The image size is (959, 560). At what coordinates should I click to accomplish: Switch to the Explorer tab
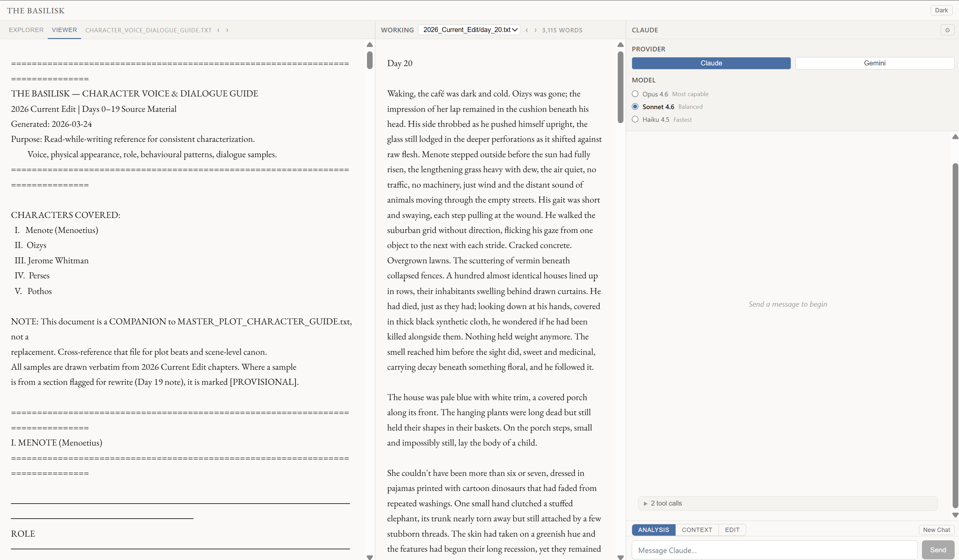26,30
